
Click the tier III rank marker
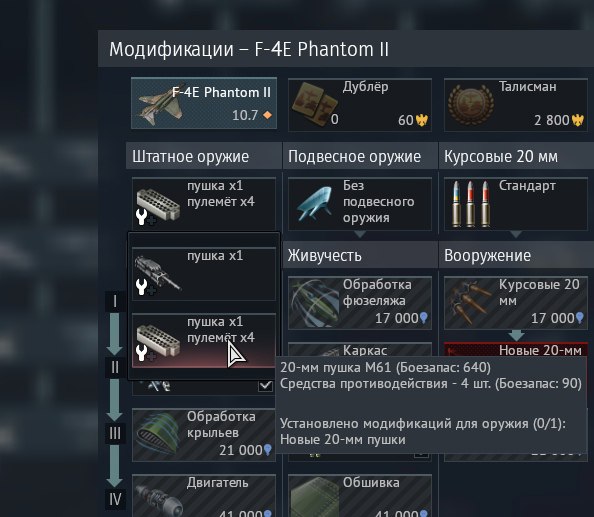(x=115, y=433)
